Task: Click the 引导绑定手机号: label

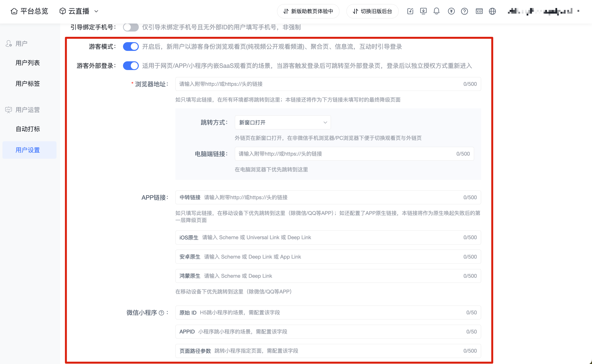Action: (93, 27)
